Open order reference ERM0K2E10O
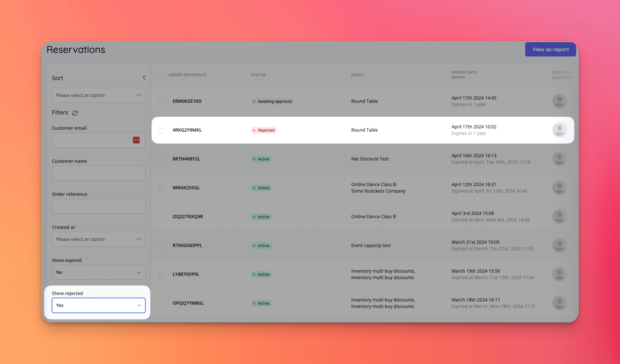The width and height of the screenshot is (620, 364). coord(187,101)
